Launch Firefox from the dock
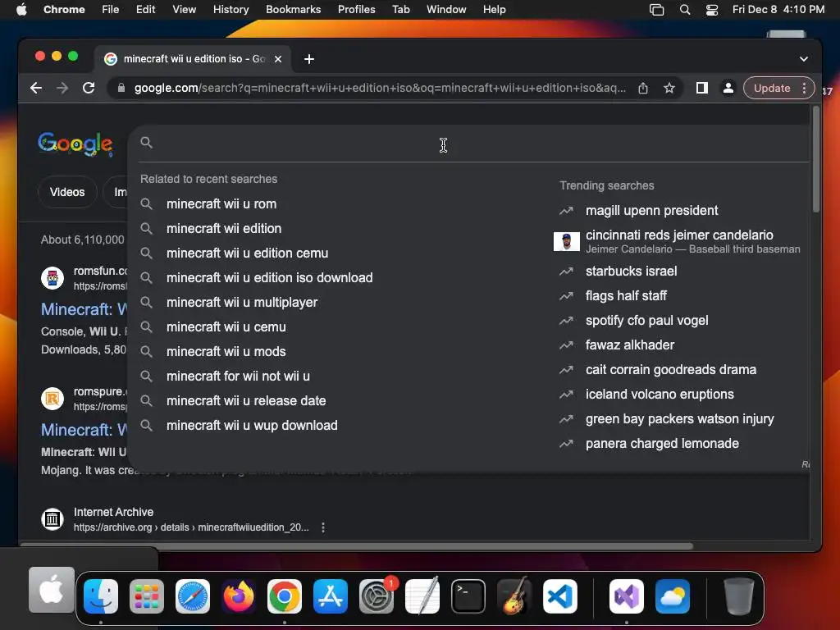Viewport: 840px width, 630px height. 239,596
